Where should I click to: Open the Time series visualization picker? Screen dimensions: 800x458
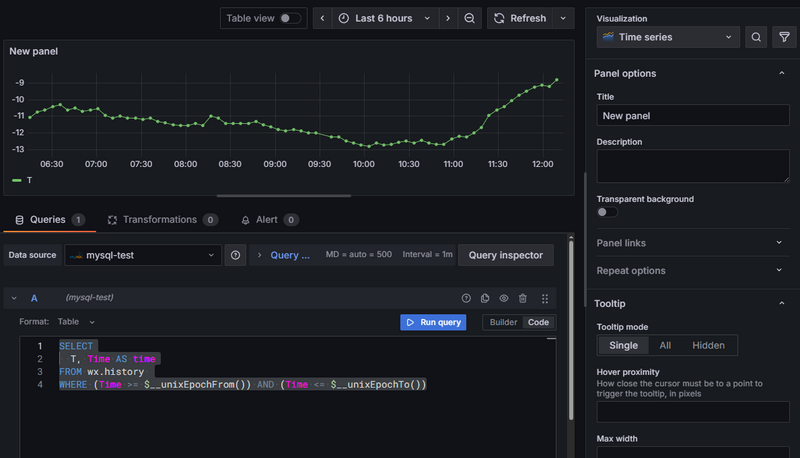point(668,37)
